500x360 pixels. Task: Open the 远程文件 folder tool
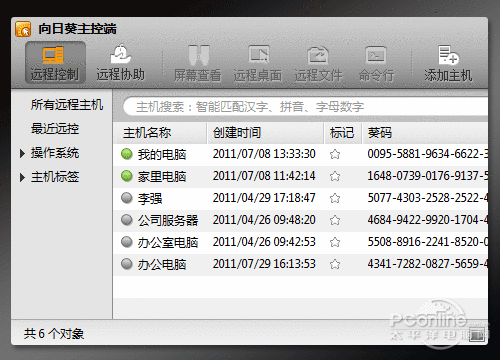(x=318, y=63)
